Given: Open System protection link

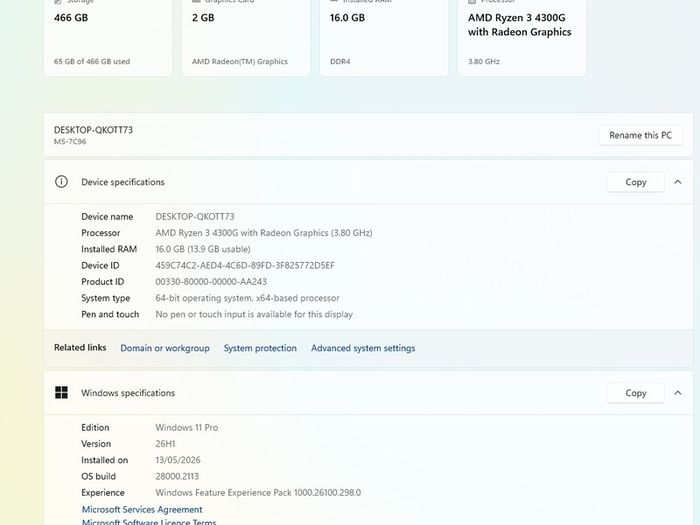Looking at the screenshot, I should pos(260,348).
